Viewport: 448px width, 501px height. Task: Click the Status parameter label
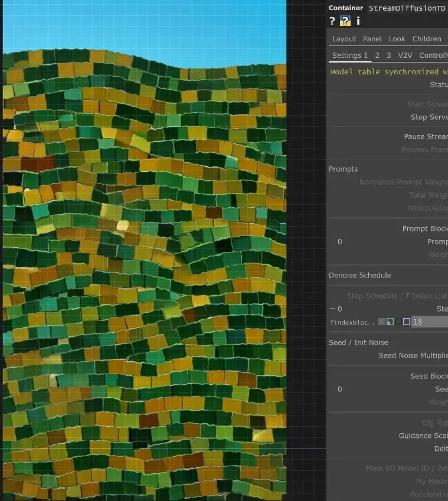coord(439,84)
